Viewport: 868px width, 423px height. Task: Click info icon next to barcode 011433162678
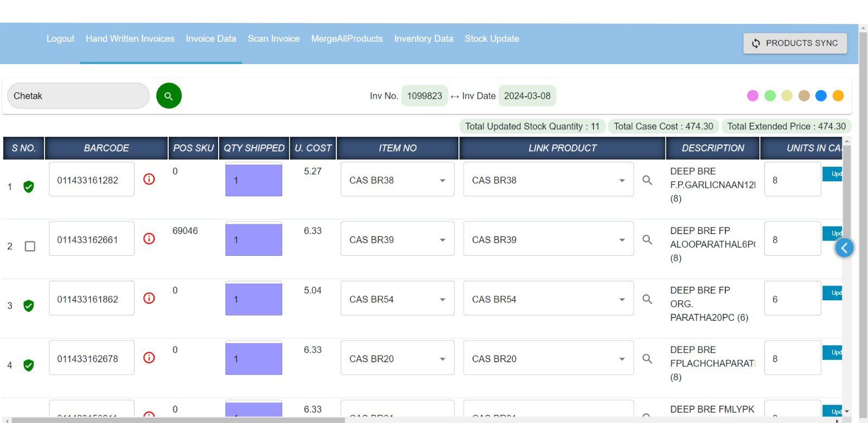pyautogui.click(x=149, y=358)
